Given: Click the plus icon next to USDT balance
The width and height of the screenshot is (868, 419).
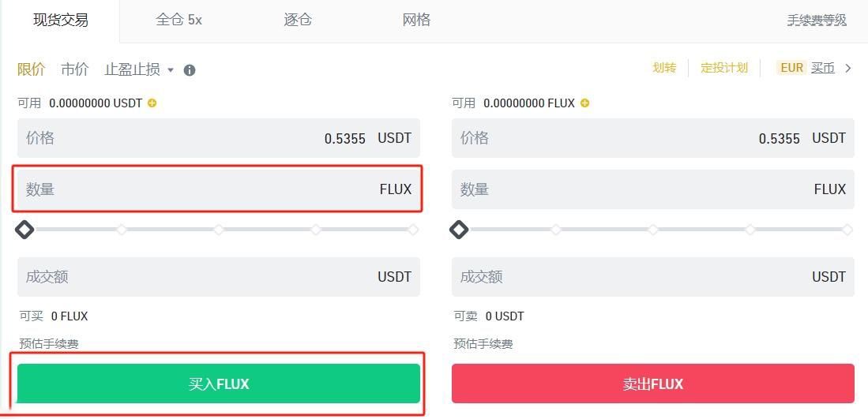Looking at the screenshot, I should pos(152,103).
